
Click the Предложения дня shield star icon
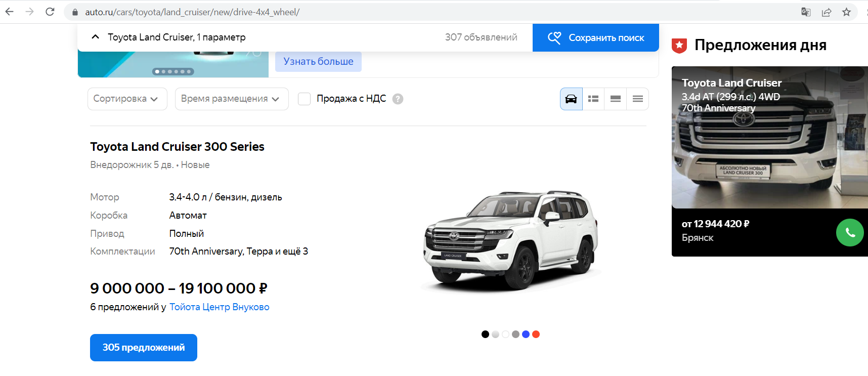tap(679, 46)
